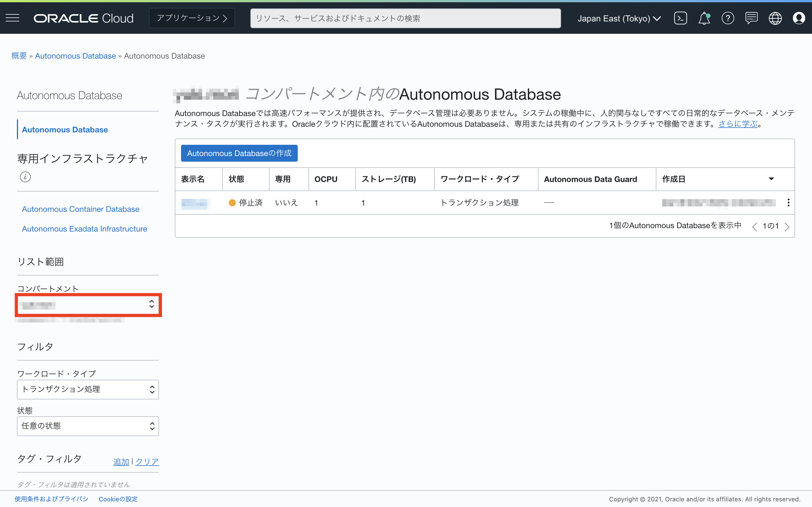Screen dimensions: 812x507
Task: Focus the resource search field
Action: coord(405,18)
